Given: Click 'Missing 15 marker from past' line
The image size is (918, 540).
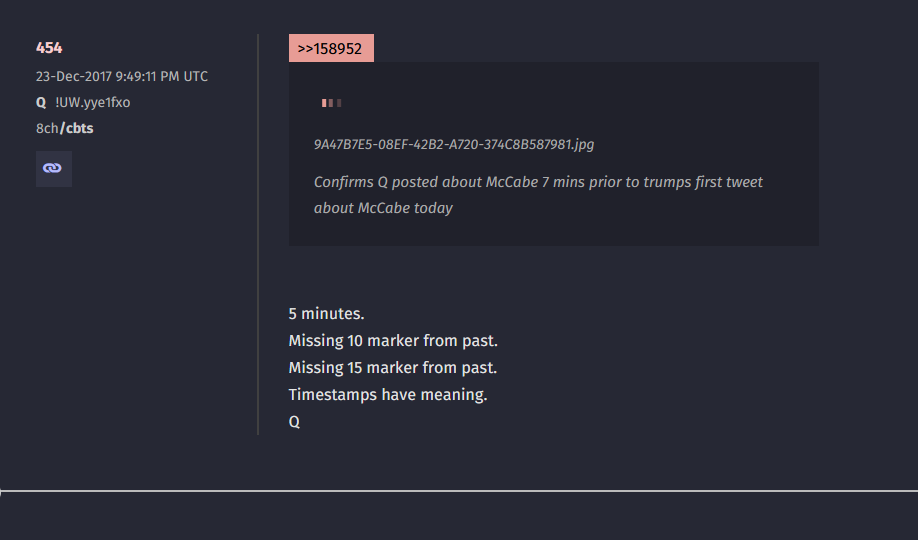Looking at the screenshot, I should click(392, 368).
